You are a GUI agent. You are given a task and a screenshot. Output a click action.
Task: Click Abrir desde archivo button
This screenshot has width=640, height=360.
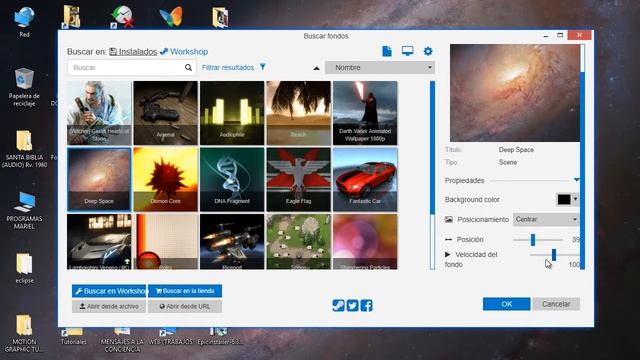tap(109, 306)
